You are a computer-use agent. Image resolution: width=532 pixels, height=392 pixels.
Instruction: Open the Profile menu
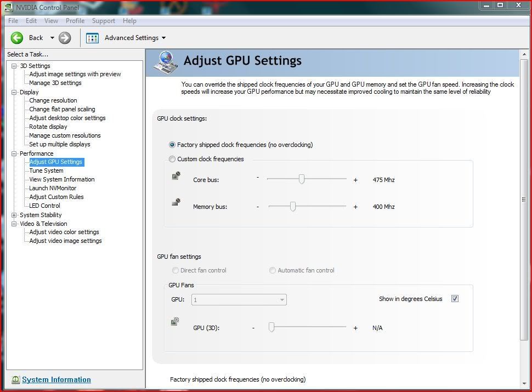75,21
